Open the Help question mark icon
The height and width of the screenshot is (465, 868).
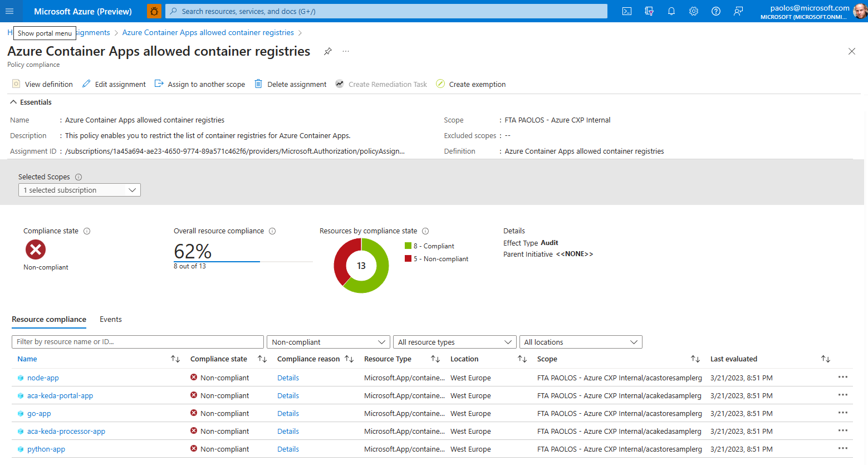[x=716, y=11]
